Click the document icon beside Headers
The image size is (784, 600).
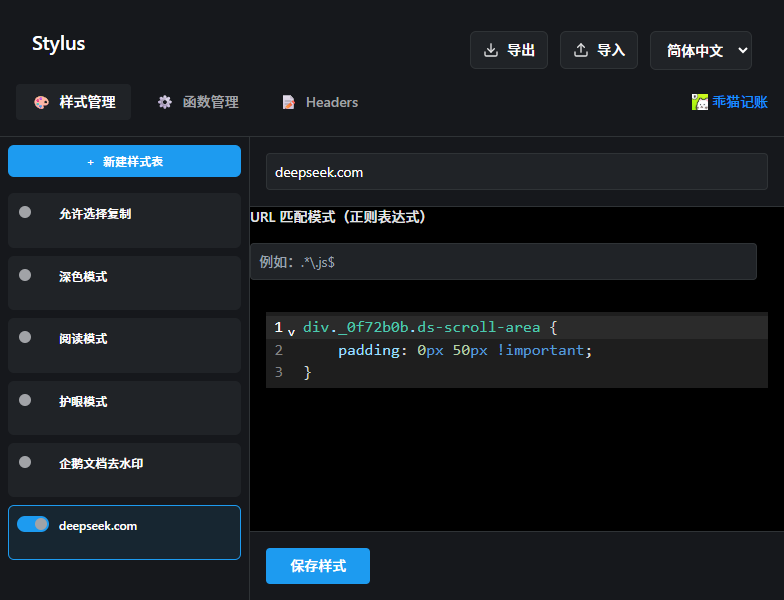point(288,102)
